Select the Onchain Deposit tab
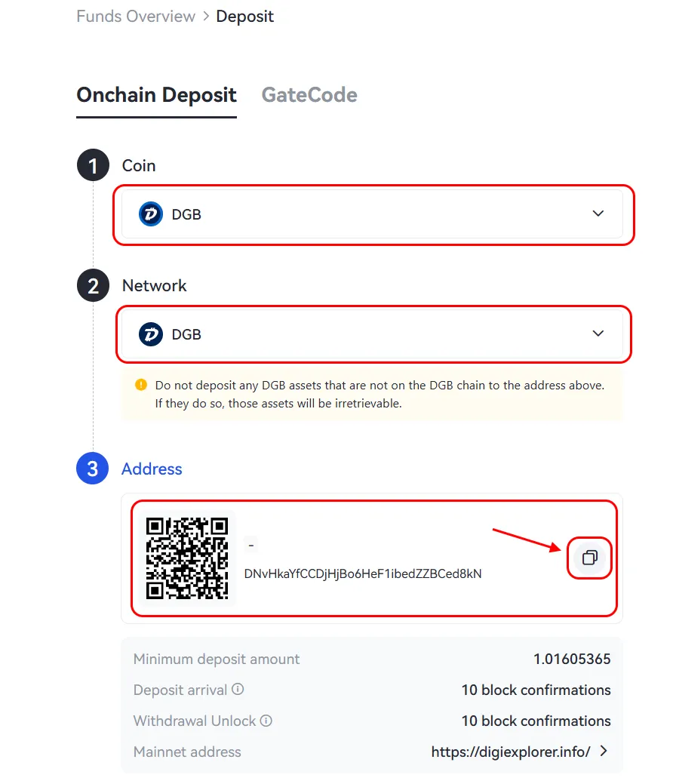673x784 pixels. pyautogui.click(x=156, y=95)
